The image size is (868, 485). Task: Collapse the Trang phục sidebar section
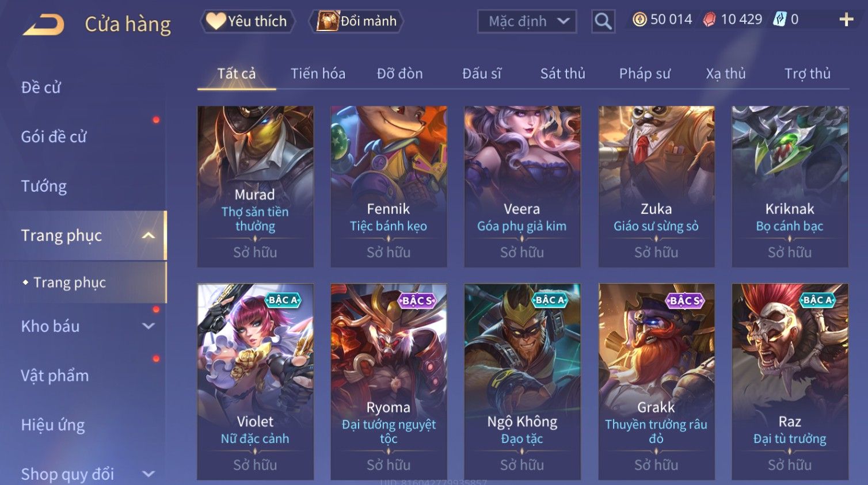149,235
